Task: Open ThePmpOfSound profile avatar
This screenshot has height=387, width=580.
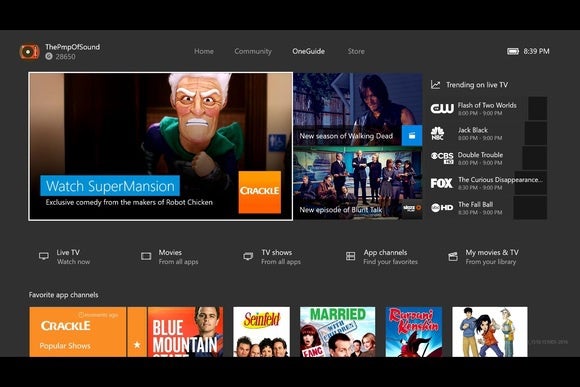Action: 29,51
